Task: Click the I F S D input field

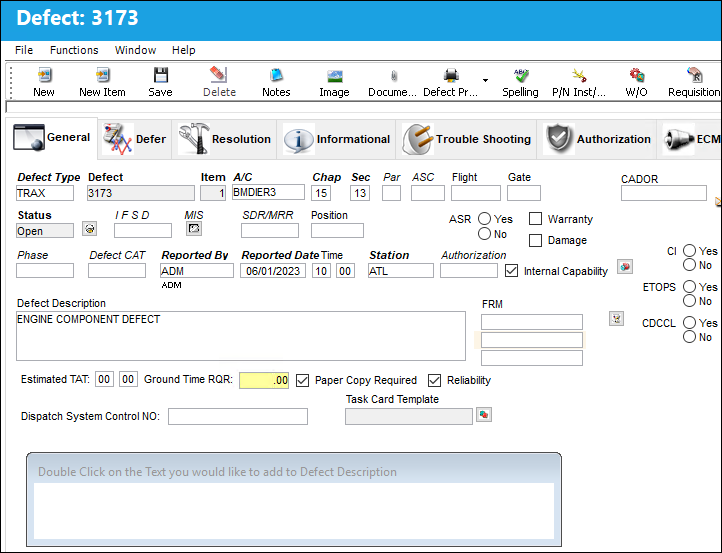Action: click(143, 230)
